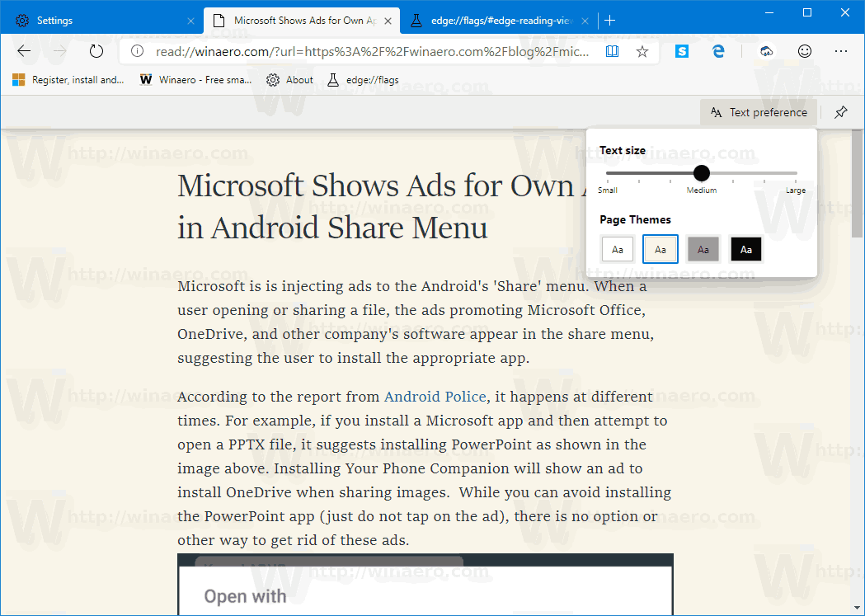Viewport: 865px width, 616px height.
Task: Open the cloud download extension icon
Action: (766, 51)
